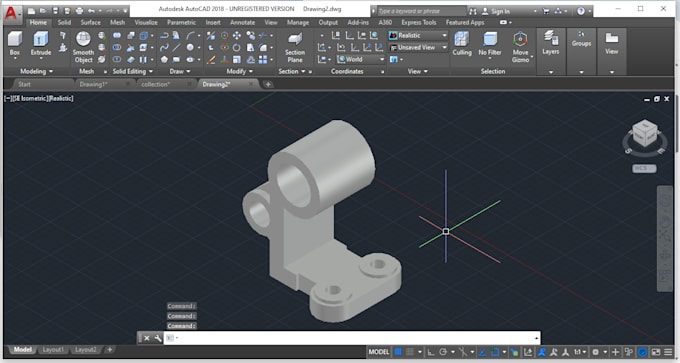The width and height of the screenshot is (680, 363).
Task: Open the Section Plane tool
Action: click(294, 48)
